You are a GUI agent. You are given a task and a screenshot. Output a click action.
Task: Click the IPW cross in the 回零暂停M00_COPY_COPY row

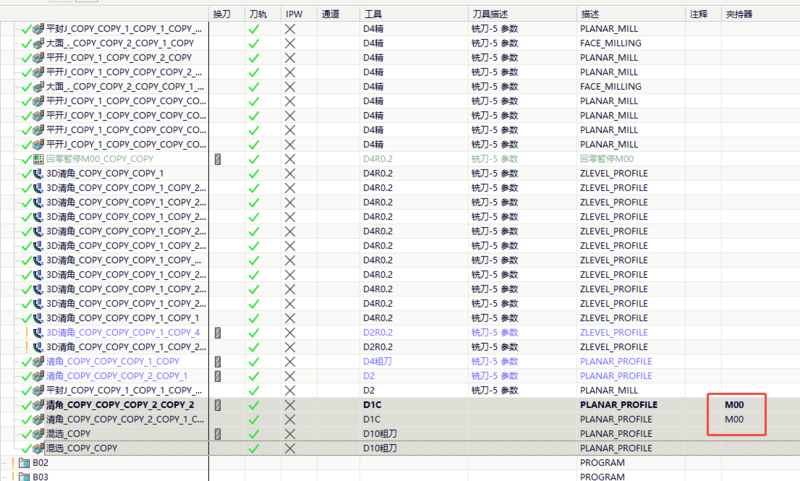click(290, 159)
